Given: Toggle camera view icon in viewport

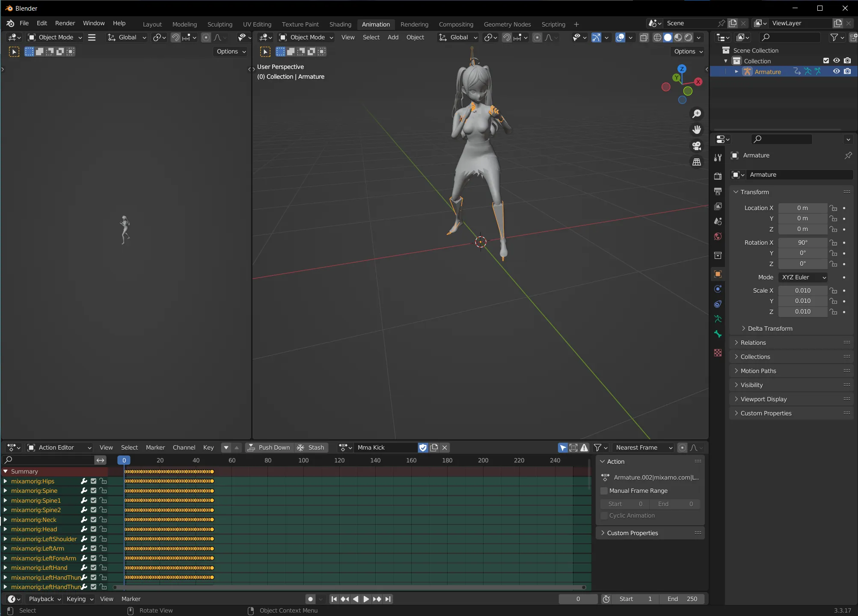Looking at the screenshot, I should point(697,146).
